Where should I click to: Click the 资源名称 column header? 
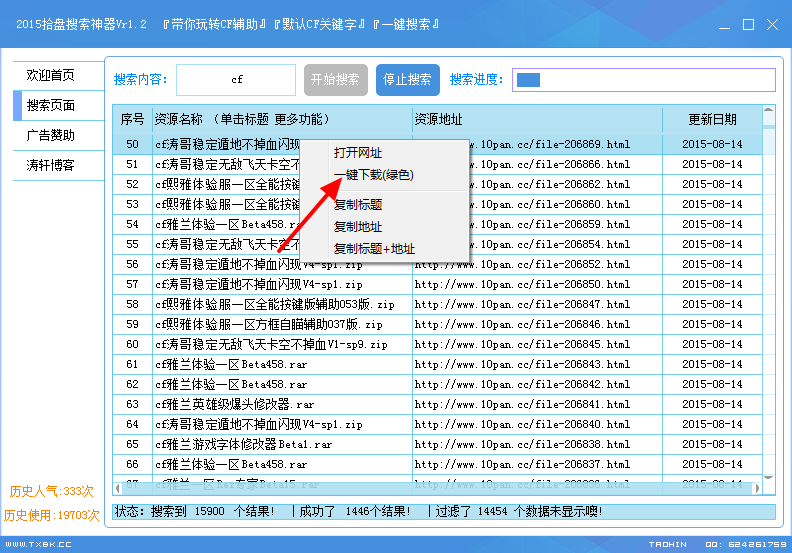pyautogui.click(x=282, y=120)
